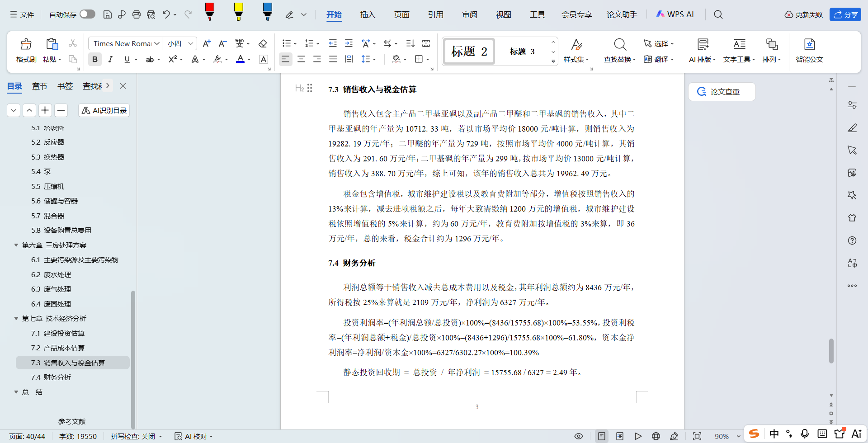Open the 选择 selection dropdown
868x443 pixels.
pyautogui.click(x=659, y=43)
